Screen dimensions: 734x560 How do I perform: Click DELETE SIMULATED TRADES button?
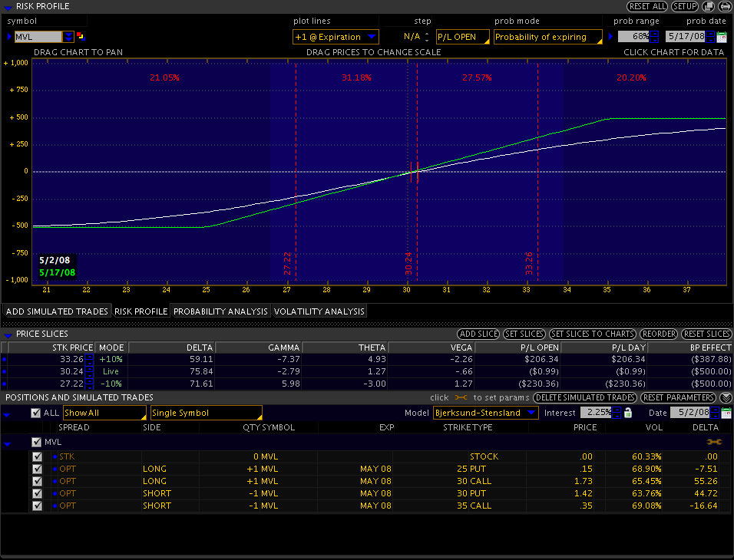585,397
